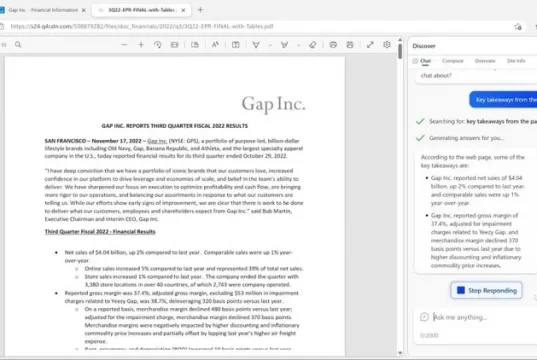Print the PDF document
The height and width of the screenshot is (360, 537).
coord(333,45)
